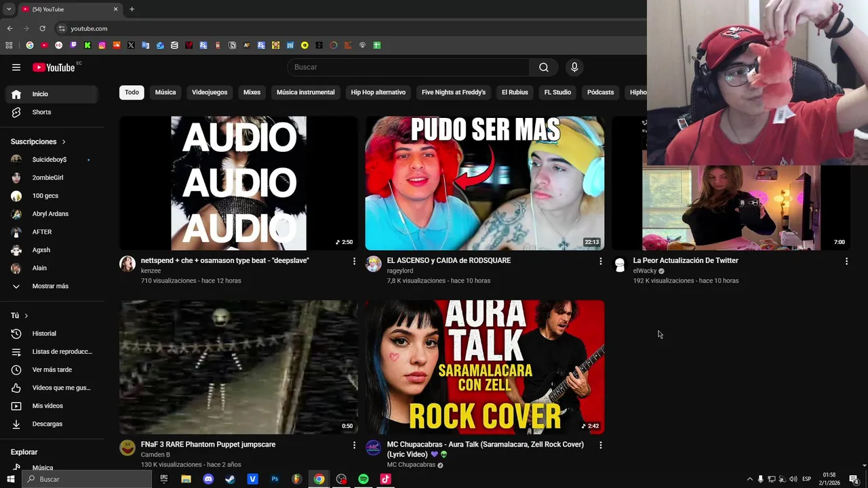Image resolution: width=868 pixels, height=488 pixels.
Task: Select the Hip Hop alternativo chip
Action: pos(378,92)
